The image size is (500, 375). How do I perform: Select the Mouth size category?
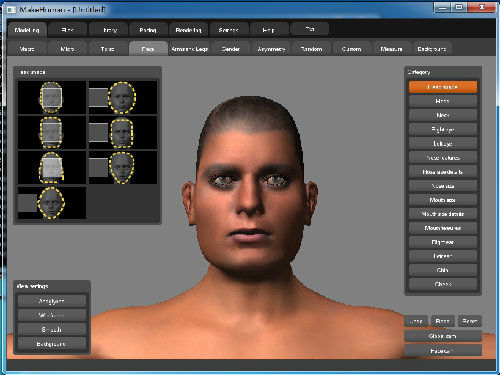pos(443,200)
